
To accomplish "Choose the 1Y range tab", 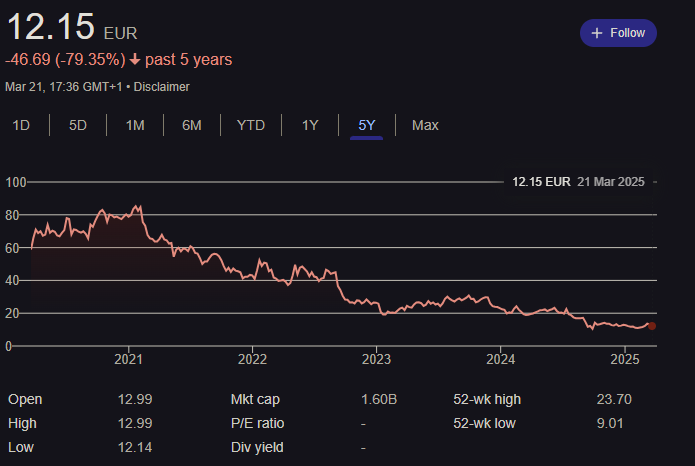I will pyautogui.click(x=310, y=125).
